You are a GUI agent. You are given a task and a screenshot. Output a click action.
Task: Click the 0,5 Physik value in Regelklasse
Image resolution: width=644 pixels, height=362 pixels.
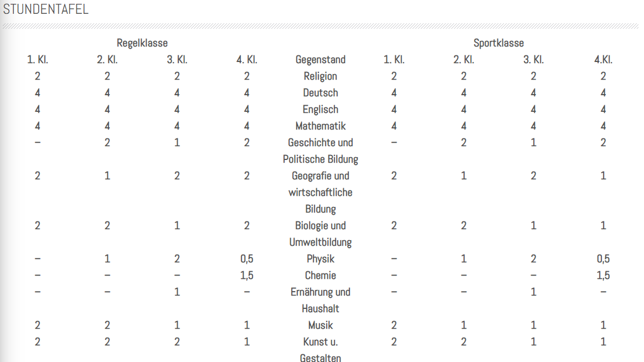pyautogui.click(x=246, y=259)
